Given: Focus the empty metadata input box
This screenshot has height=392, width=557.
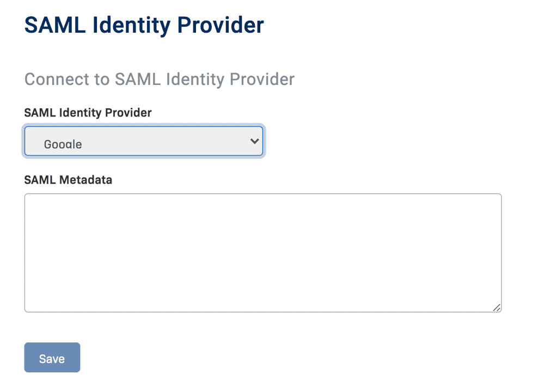Looking at the screenshot, I should pos(262,253).
